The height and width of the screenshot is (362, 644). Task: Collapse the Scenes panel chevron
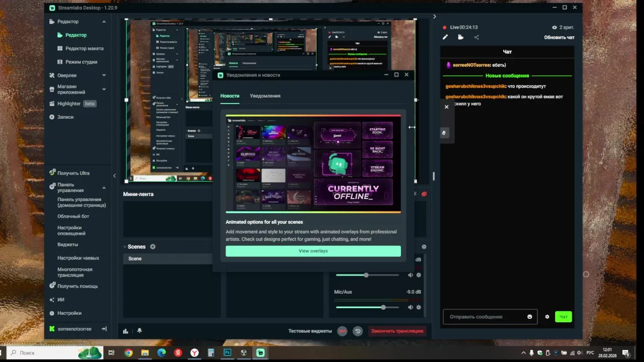(x=125, y=247)
